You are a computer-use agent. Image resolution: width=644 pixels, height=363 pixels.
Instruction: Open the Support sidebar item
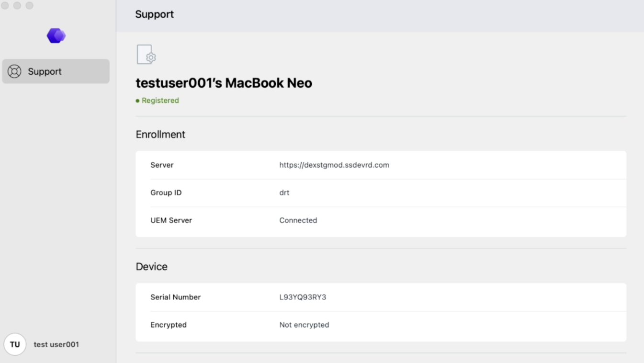point(56,71)
